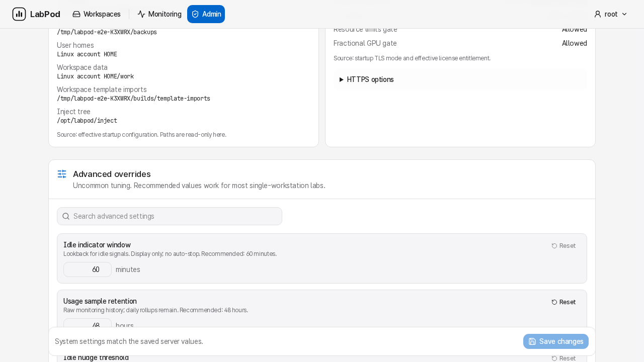644x362 pixels.
Task: Open the root user menu
Action: [x=611, y=14]
